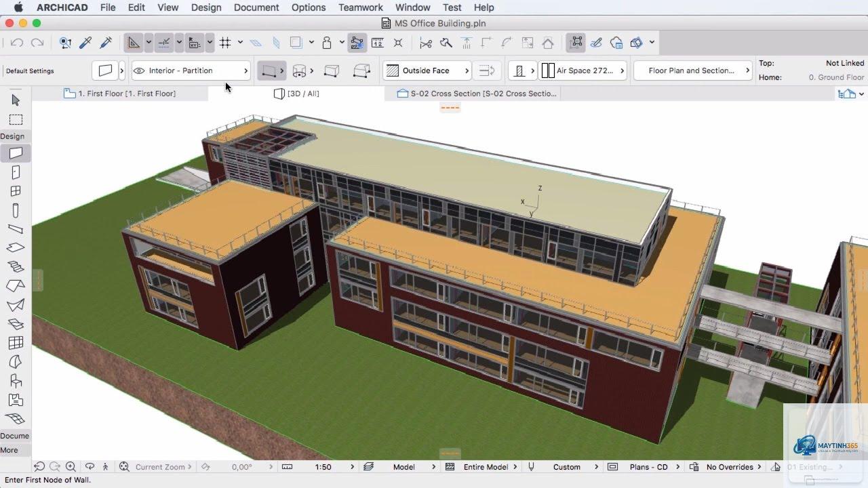Click the Current Zoom button
This screenshot has width=868, height=488.
161,467
